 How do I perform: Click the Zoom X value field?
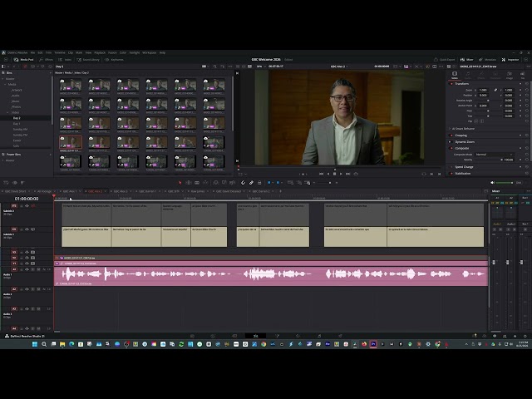pos(483,90)
